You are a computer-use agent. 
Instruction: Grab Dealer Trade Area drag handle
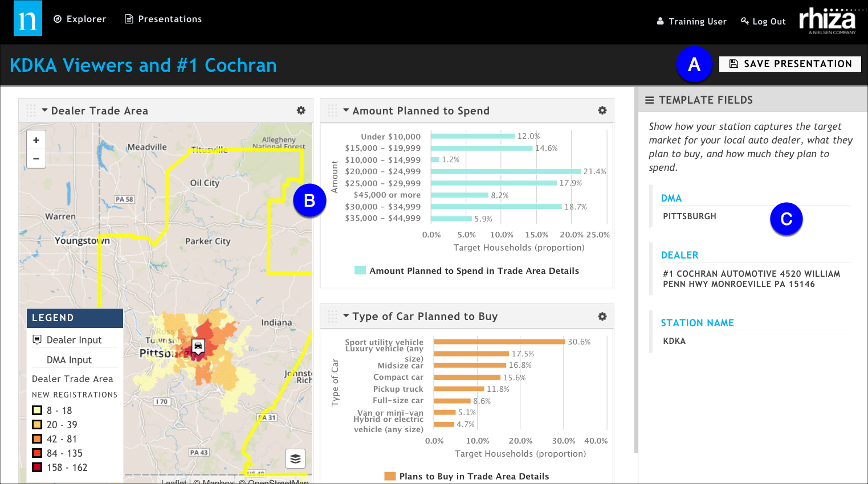pyautogui.click(x=31, y=110)
